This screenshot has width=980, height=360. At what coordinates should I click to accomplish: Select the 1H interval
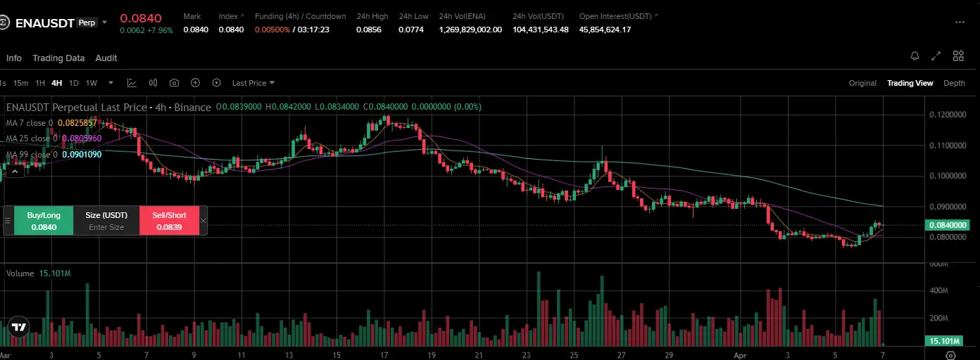click(x=40, y=83)
